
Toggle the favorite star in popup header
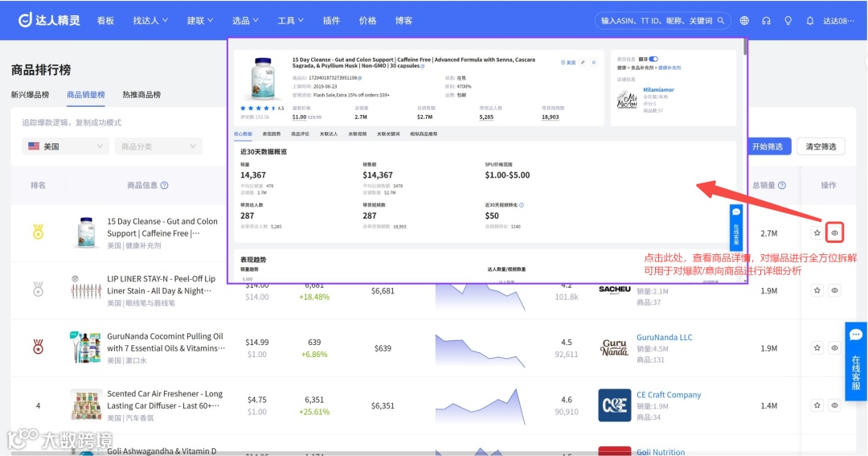coord(594,63)
